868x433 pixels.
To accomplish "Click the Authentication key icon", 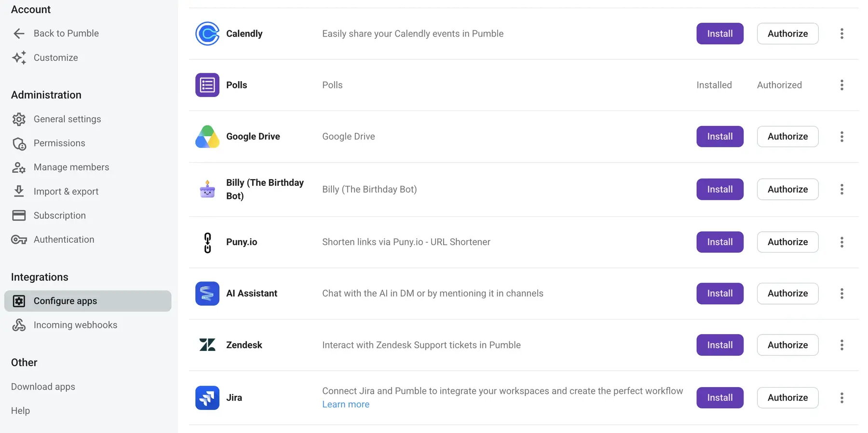I will [x=19, y=239].
